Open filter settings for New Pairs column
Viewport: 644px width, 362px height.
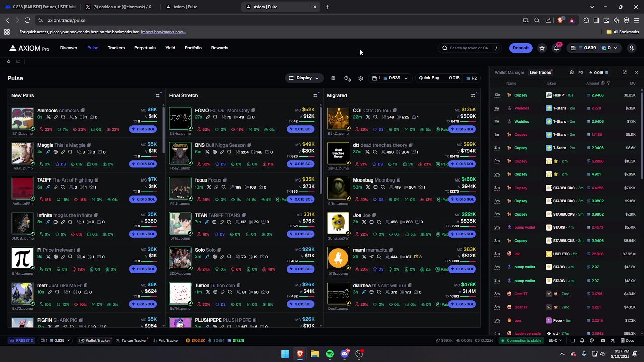158,95
